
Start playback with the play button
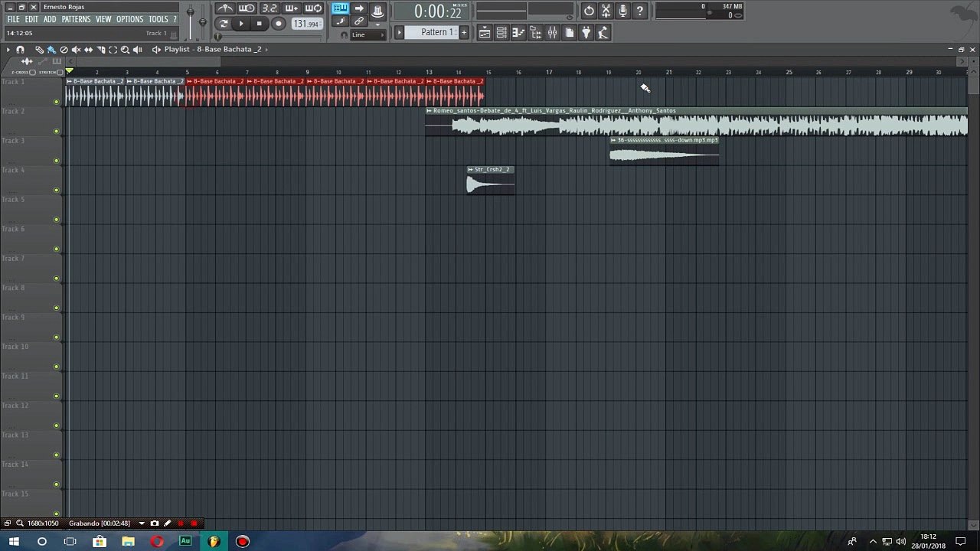tap(240, 24)
